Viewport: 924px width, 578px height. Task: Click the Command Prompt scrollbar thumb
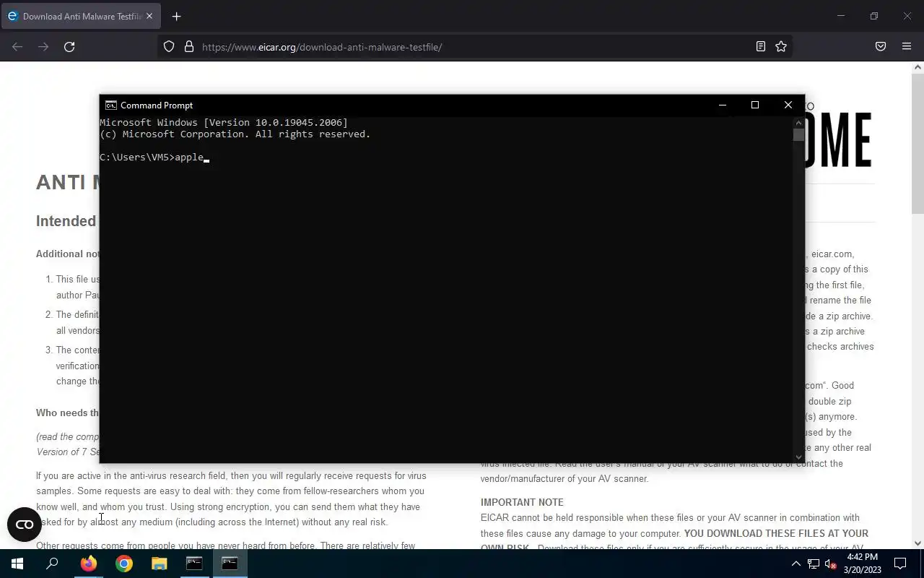click(x=798, y=134)
